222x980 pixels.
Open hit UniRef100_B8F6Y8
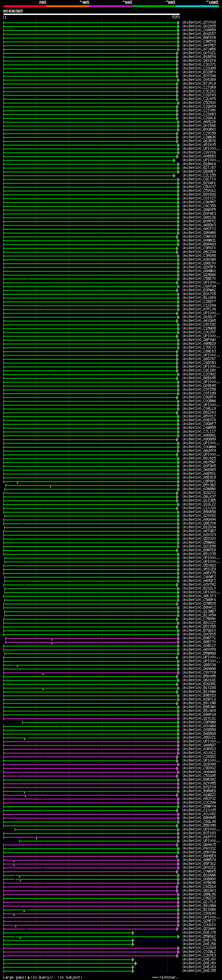tap(199, 38)
